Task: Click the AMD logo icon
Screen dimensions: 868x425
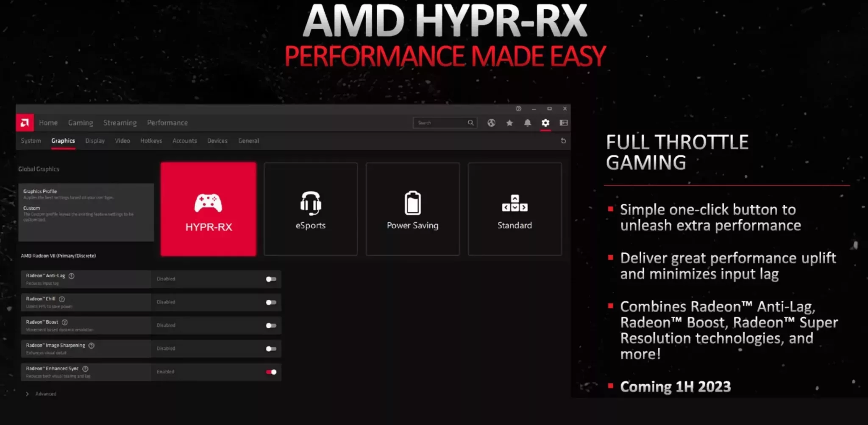Action: click(25, 123)
